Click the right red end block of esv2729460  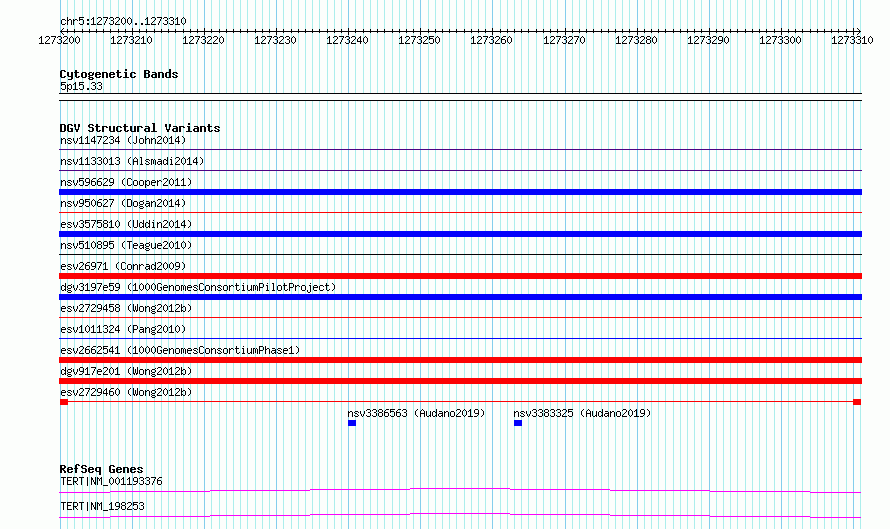tap(857, 402)
